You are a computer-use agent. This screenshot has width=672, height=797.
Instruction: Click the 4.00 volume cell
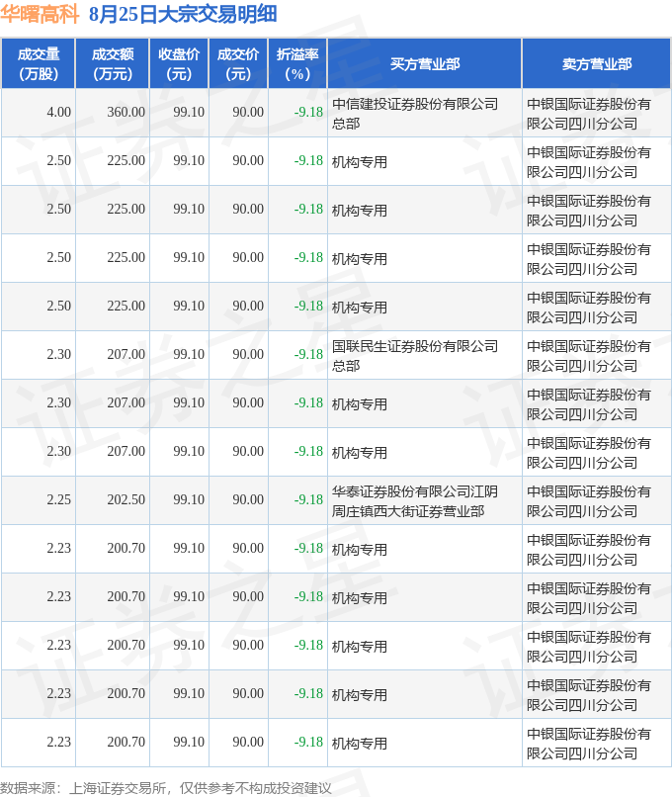39,113
